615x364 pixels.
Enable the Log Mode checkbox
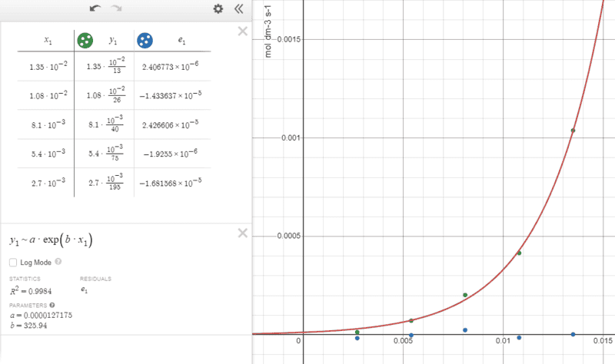tap(13, 263)
